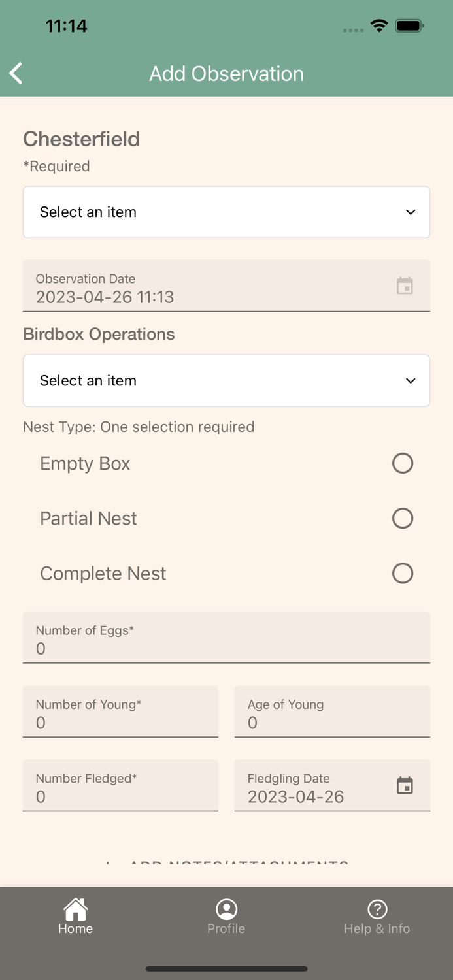Open Observation Date calendar icon
This screenshot has height=980, width=453.
click(405, 286)
